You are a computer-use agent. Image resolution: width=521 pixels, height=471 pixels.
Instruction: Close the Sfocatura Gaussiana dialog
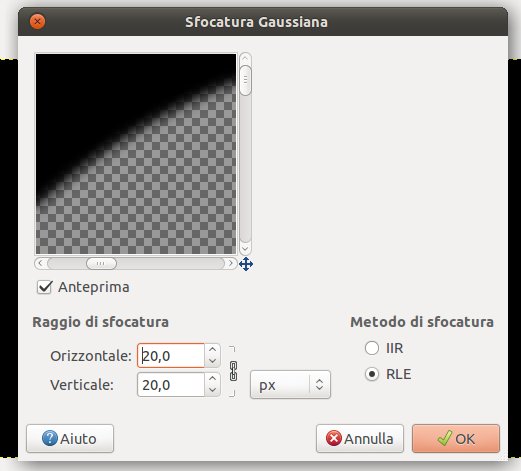[37, 22]
